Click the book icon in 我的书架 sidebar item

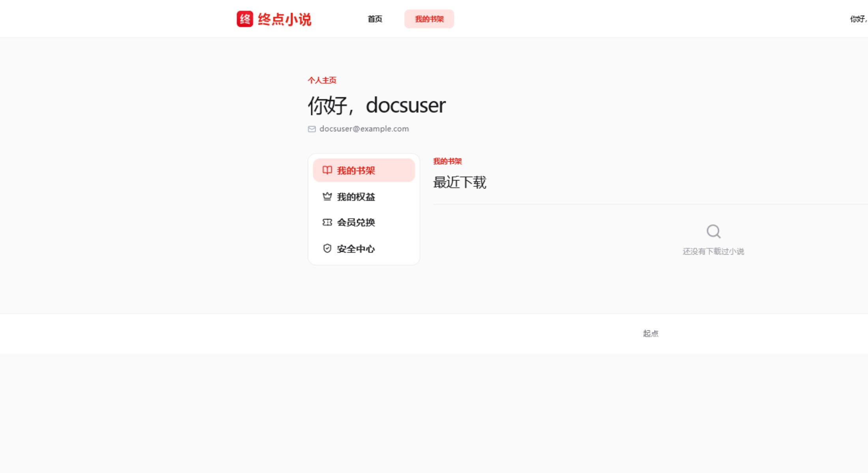(327, 170)
